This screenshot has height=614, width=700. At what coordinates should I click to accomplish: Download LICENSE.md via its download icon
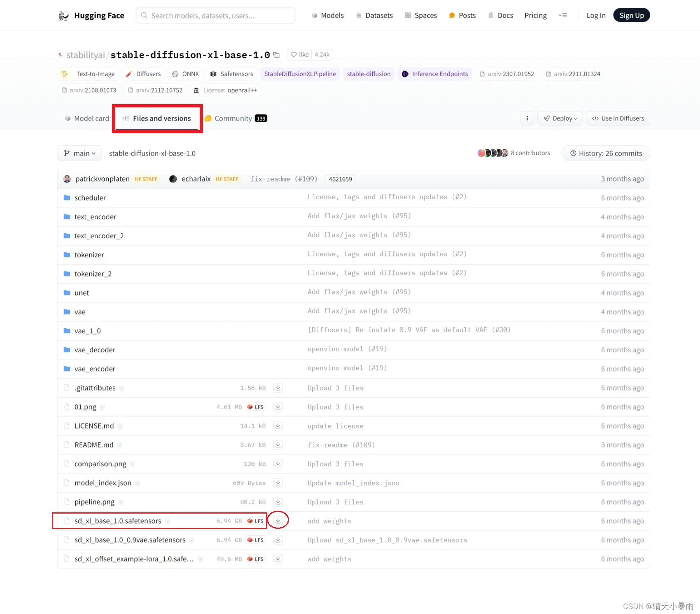tap(278, 426)
